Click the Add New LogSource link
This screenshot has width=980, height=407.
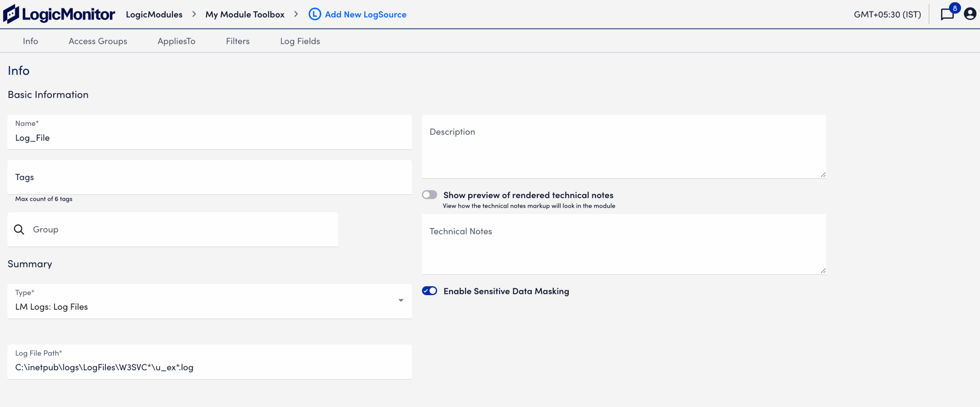tap(365, 14)
